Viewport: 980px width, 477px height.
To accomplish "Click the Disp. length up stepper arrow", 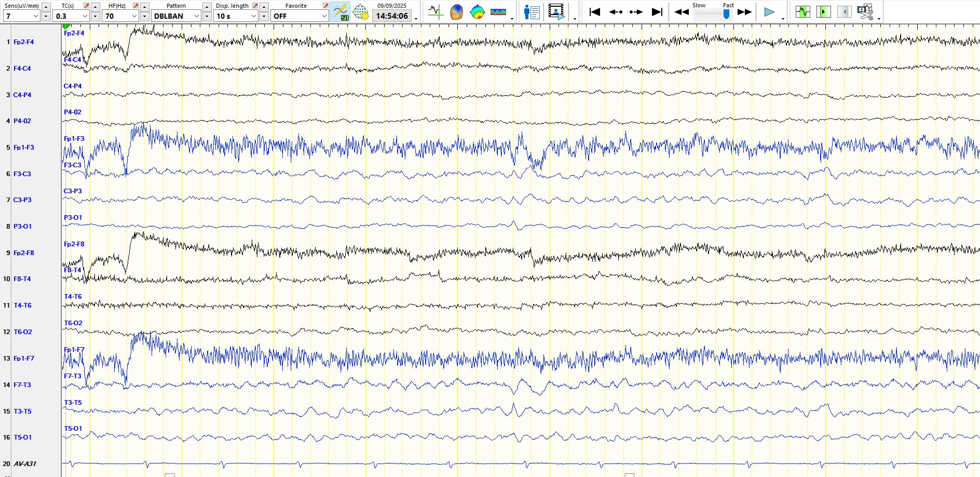I will pos(264,7).
